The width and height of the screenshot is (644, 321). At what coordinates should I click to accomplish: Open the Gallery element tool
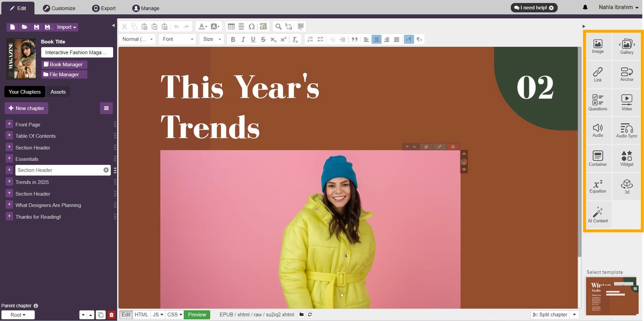pos(626,46)
